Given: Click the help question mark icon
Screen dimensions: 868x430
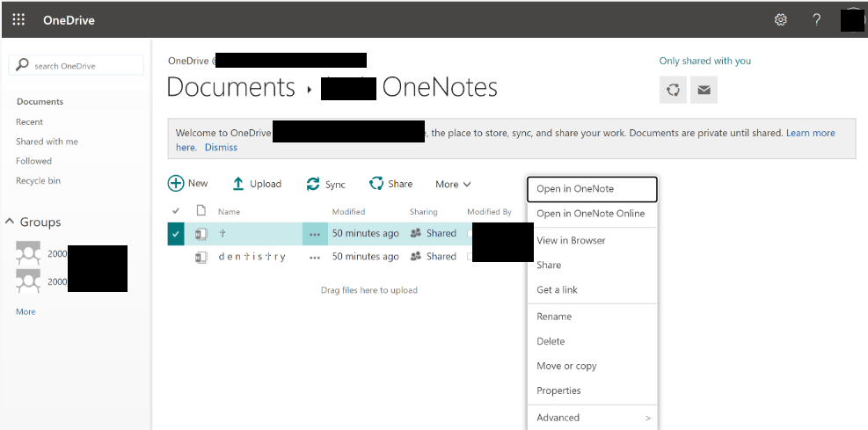Looking at the screenshot, I should point(816,20).
